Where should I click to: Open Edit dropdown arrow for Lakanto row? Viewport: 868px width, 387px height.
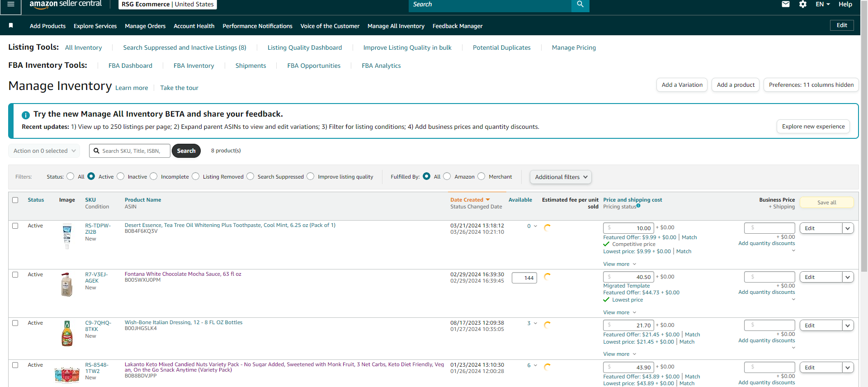click(848, 368)
